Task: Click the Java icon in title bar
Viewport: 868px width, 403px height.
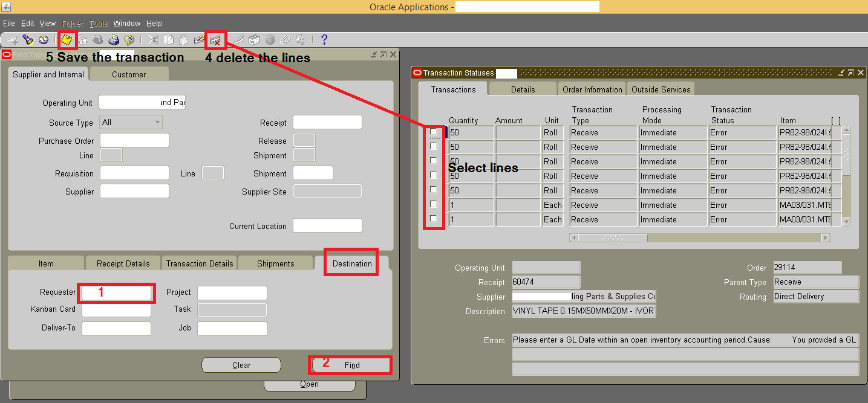Action: [6, 7]
